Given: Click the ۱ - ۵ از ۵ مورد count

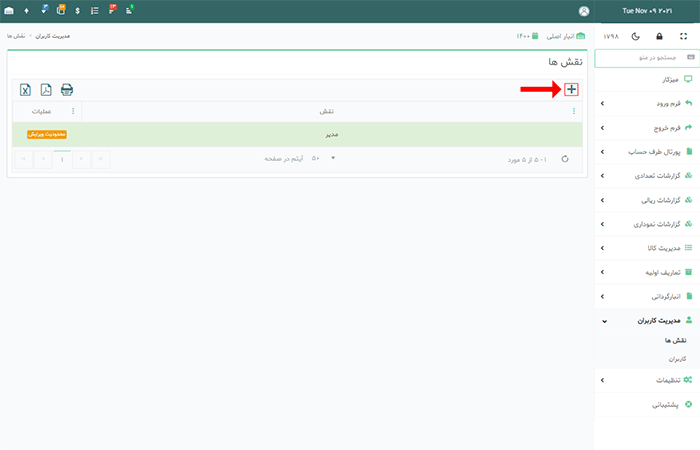Looking at the screenshot, I should point(527,159).
